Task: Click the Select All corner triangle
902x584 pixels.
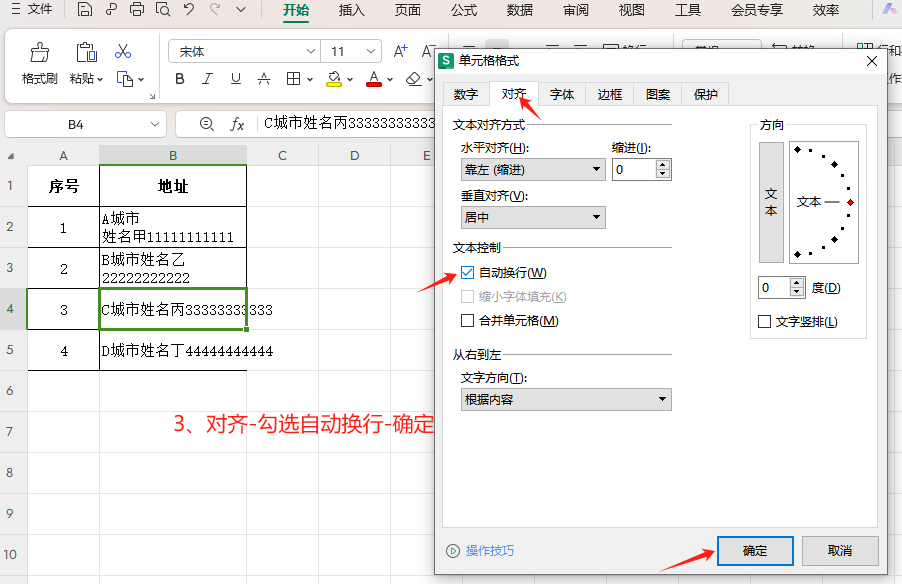Action: (x=10, y=156)
